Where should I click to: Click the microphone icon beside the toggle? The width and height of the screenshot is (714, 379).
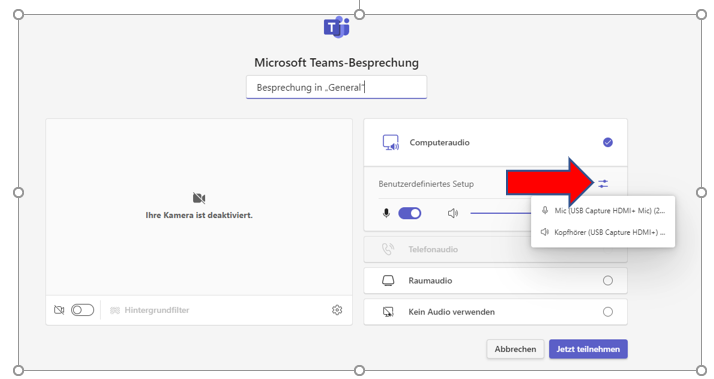386,213
